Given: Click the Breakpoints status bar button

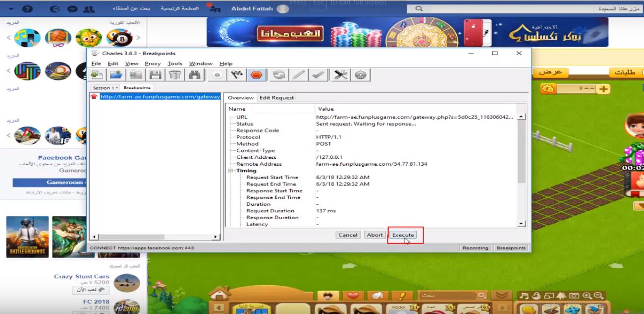Looking at the screenshot, I should [511, 248].
